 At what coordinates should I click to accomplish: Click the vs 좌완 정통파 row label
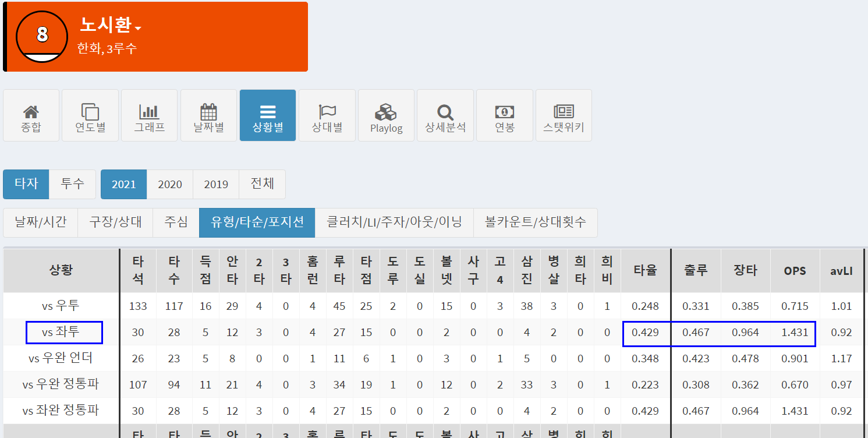(x=61, y=411)
